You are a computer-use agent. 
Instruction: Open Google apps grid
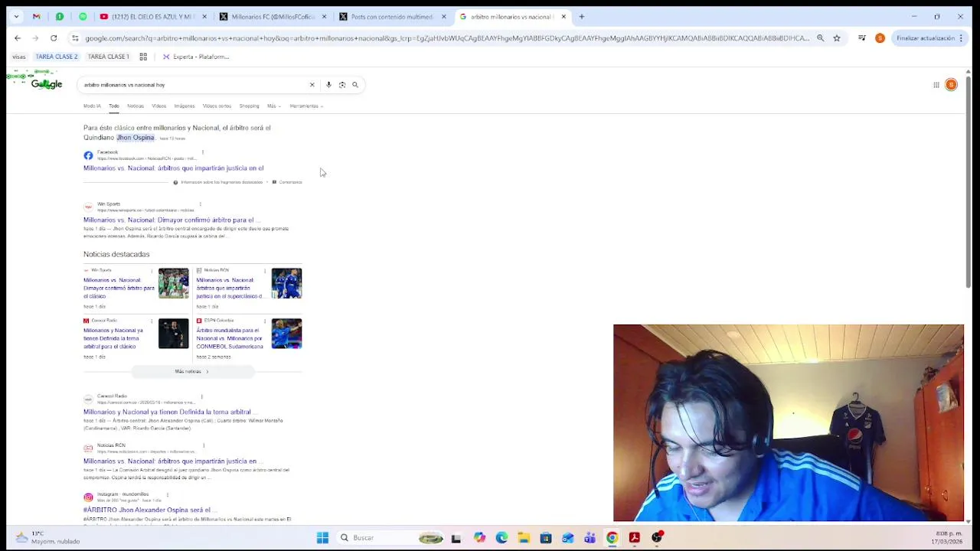[x=936, y=85]
